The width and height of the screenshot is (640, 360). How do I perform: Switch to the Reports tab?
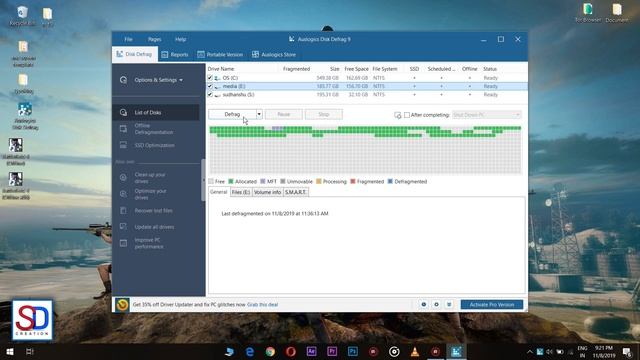pos(175,54)
